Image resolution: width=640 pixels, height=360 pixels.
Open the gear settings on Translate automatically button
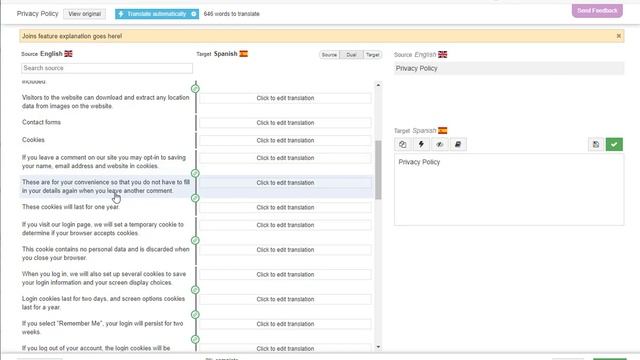point(194,14)
